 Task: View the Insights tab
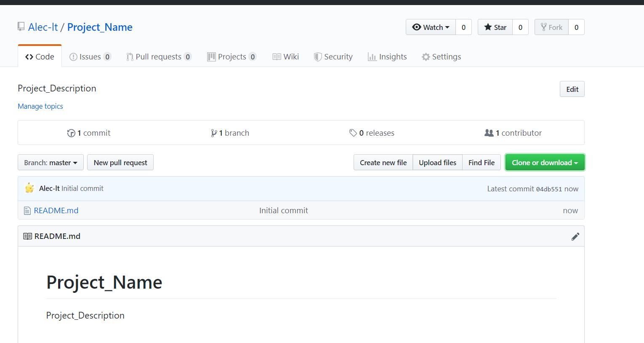point(387,57)
